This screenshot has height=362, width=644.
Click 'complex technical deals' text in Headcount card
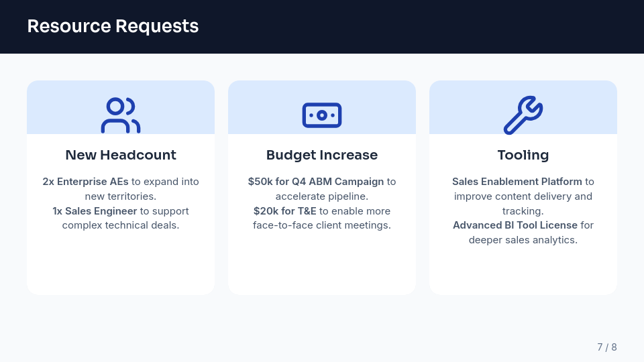(121, 225)
